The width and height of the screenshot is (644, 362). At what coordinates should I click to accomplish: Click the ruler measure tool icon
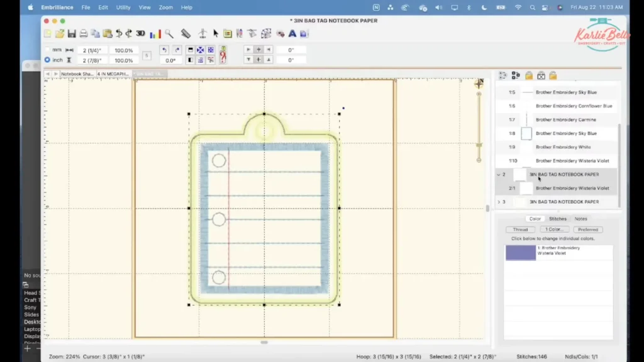coord(186,33)
